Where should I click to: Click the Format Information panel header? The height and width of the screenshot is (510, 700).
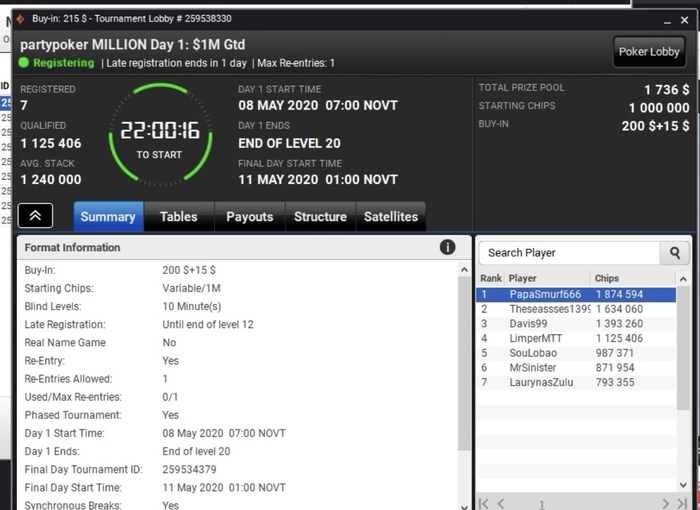pos(244,247)
